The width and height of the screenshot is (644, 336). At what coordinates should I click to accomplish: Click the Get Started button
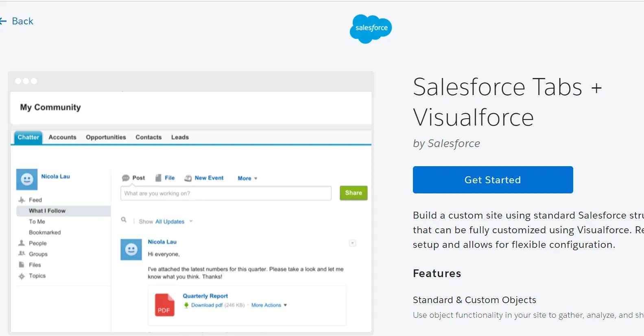493,180
